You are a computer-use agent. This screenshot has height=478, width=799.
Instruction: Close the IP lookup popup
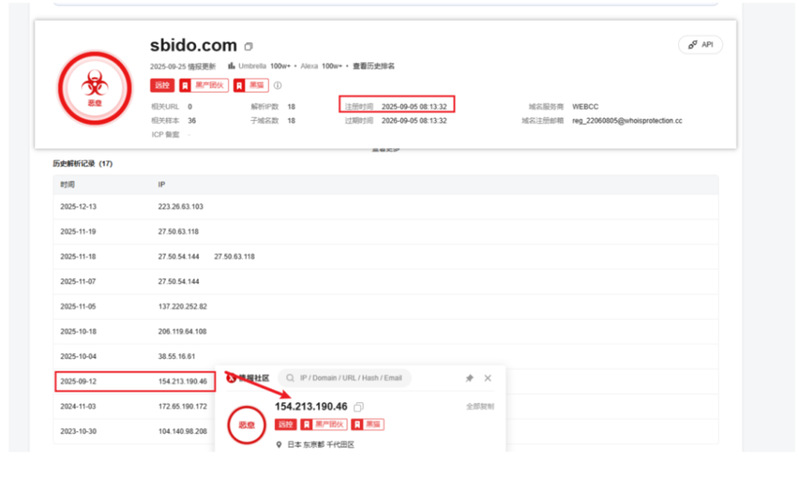(488, 379)
